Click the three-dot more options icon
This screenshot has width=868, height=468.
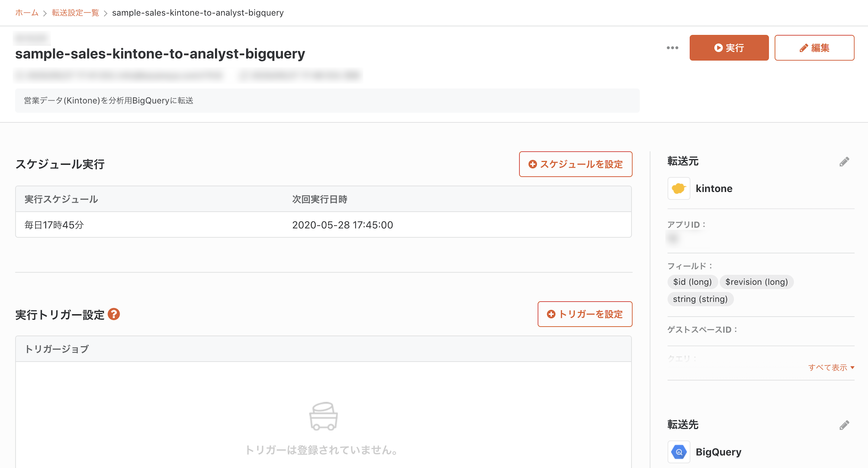pyautogui.click(x=672, y=48)
